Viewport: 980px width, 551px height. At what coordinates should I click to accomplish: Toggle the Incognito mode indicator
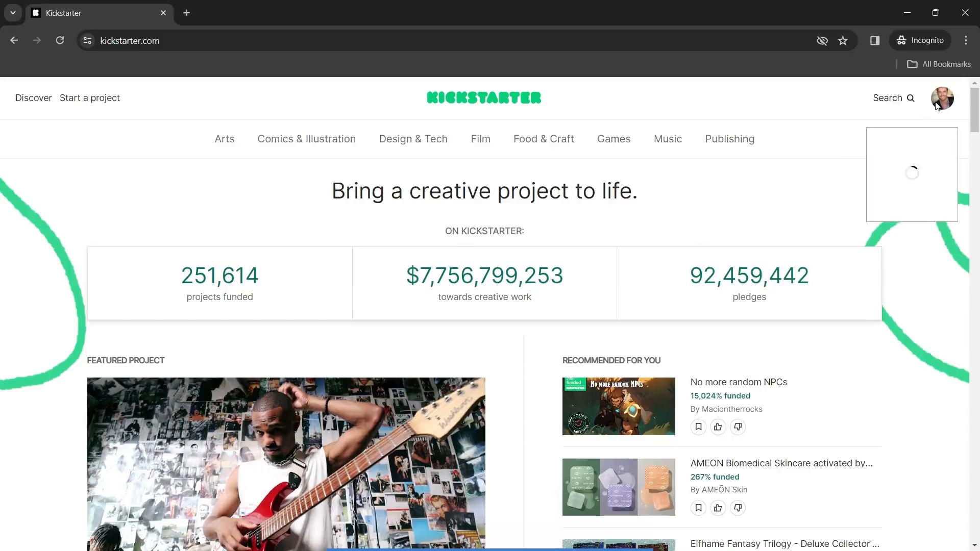922,40
